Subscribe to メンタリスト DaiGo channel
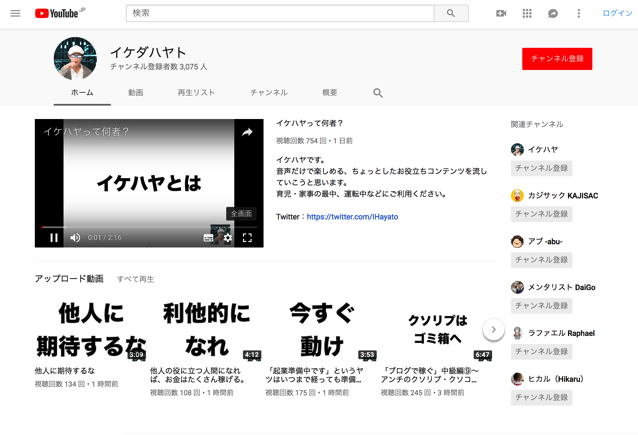This screenshot has height=435, width=638. (x=542, y=306)
